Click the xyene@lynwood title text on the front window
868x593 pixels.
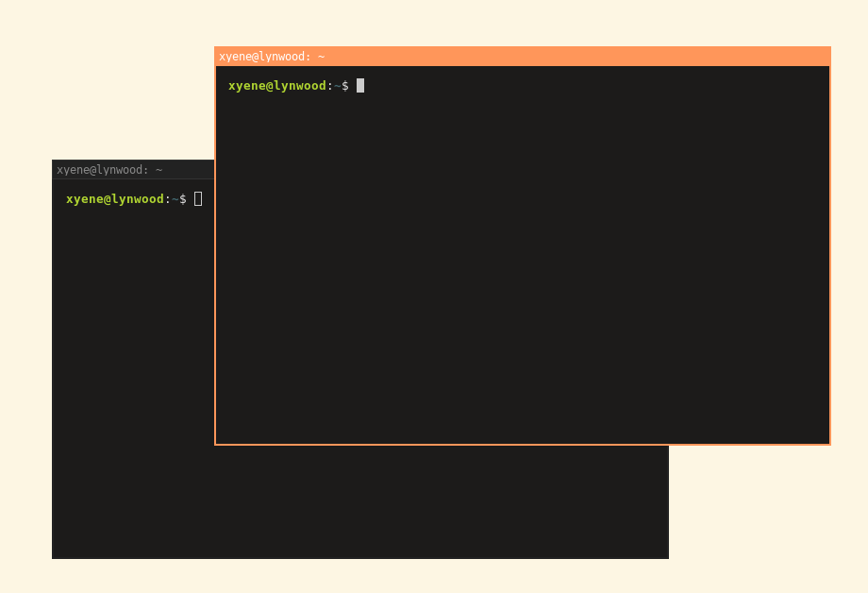click(262, 56)
